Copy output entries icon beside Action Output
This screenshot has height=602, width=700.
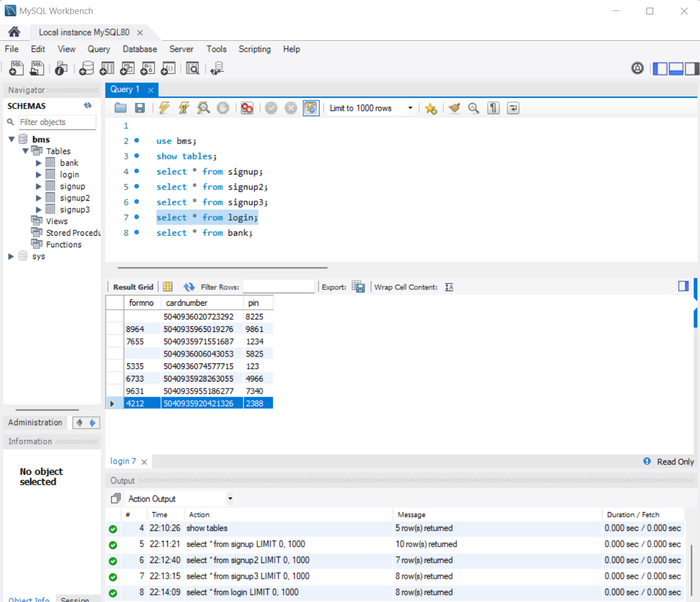(116, 499)
